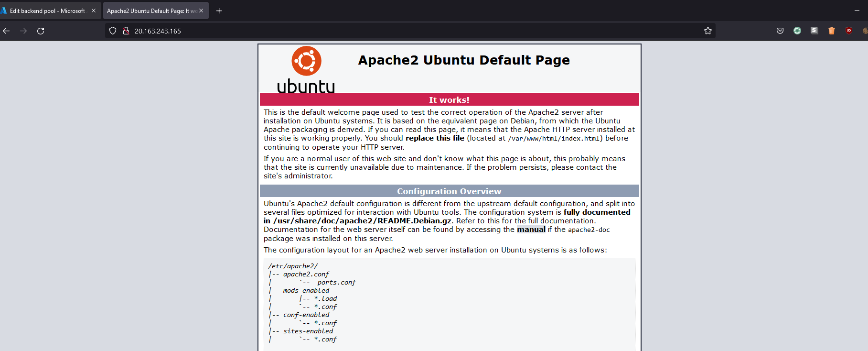Viewport: 868px width, 351px height.
Task: Open the uBlock Origin extension
Action: pos(848,31)
